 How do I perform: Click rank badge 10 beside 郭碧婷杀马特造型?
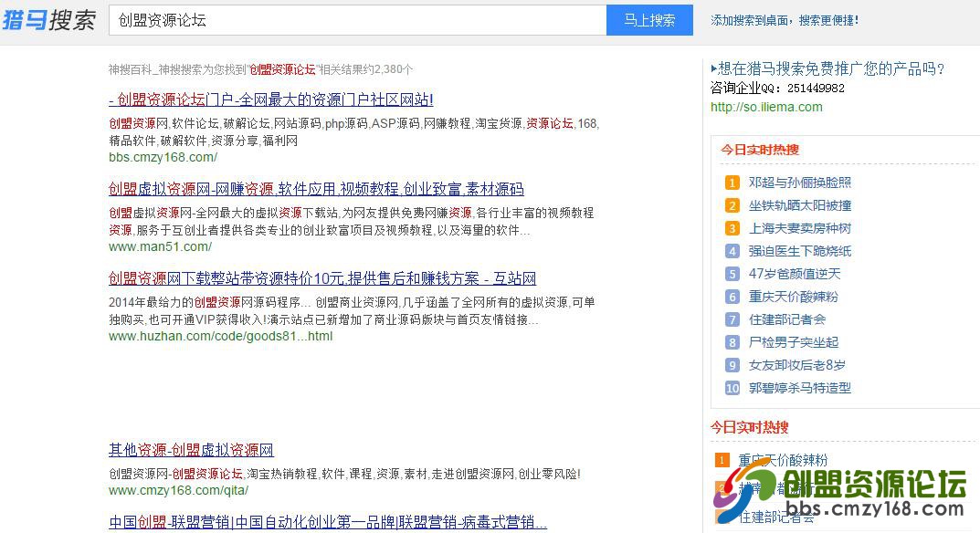coord(732,388)
